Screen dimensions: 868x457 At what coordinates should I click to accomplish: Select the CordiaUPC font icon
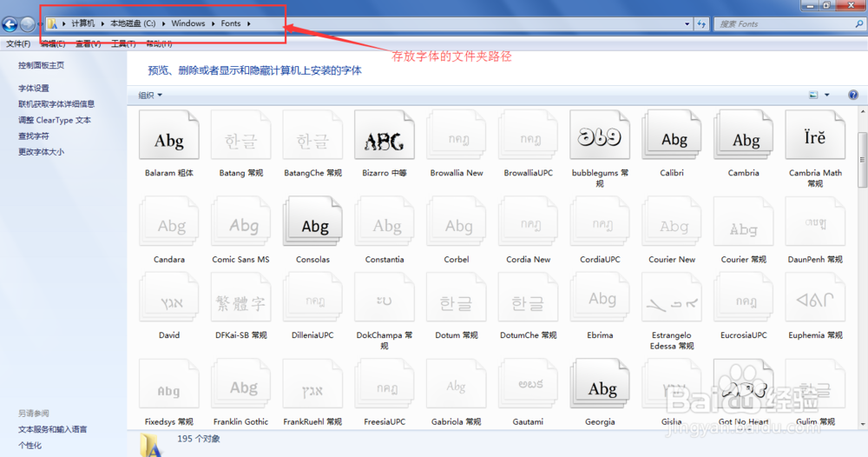pyautogui.click(x=600, y=222)
